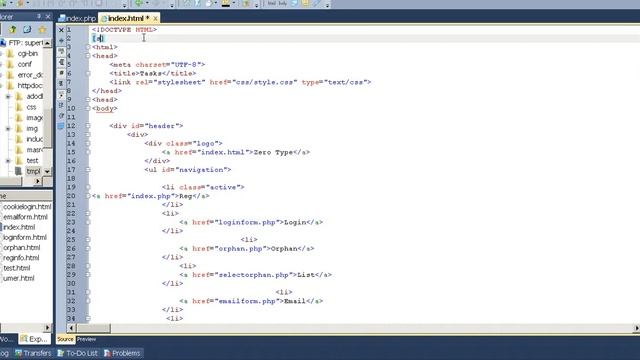Expand the img folder node
Image resolution: width=640 pixels, height=360 pixels.
coord(8,129)
